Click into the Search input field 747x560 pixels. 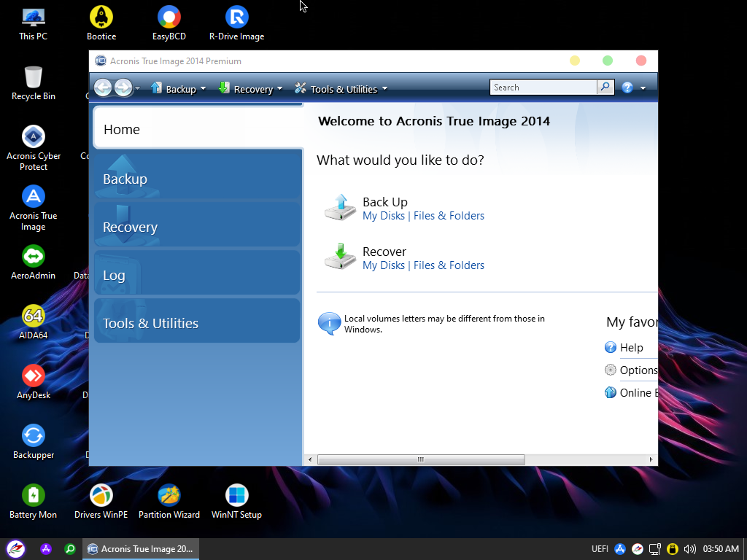[x=543, y=87]
